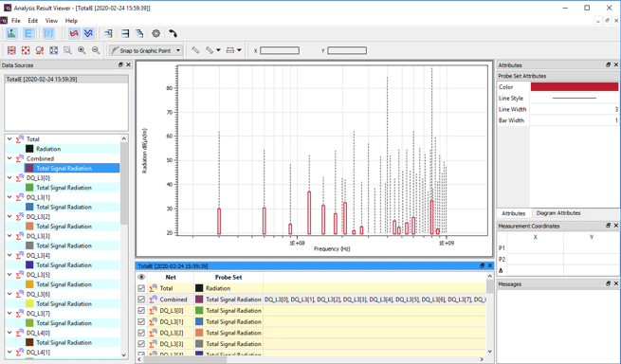Open the Help menu
This screenshot has width=621, height=364.
point(71,21)
